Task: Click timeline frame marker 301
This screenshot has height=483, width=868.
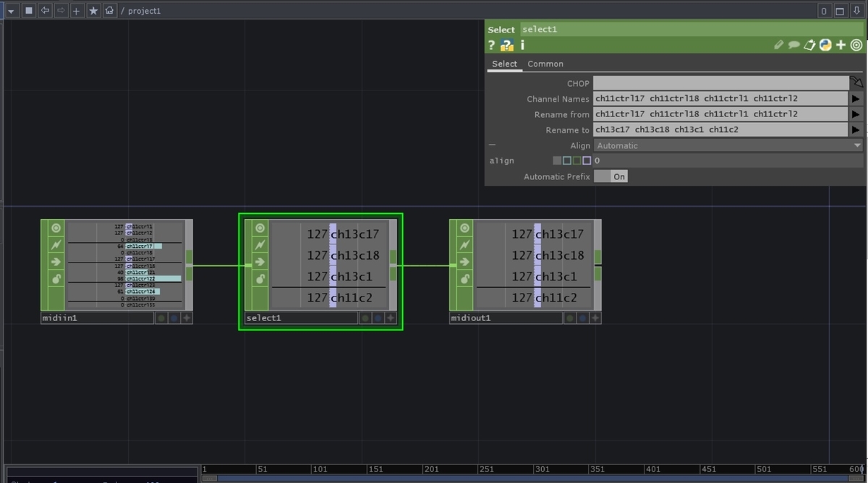Action: click(542, 469)
